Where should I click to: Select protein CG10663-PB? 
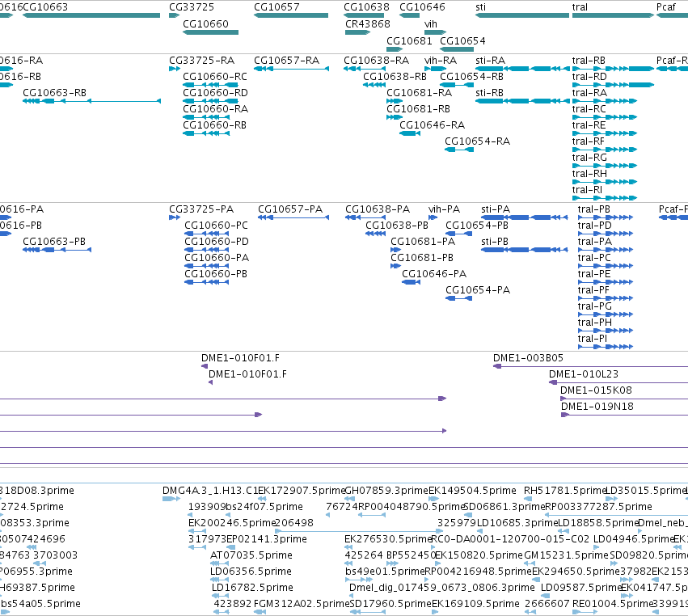(x=57, y=250)
